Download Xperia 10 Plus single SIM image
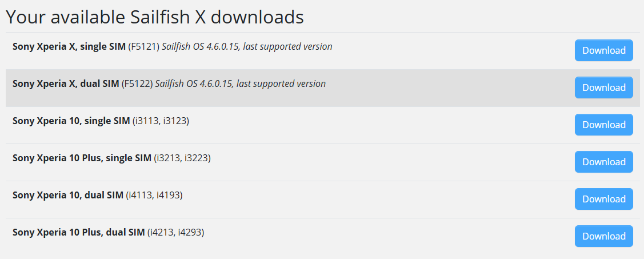The width and height of the screenshot is (644, 259). pos(603,162)
